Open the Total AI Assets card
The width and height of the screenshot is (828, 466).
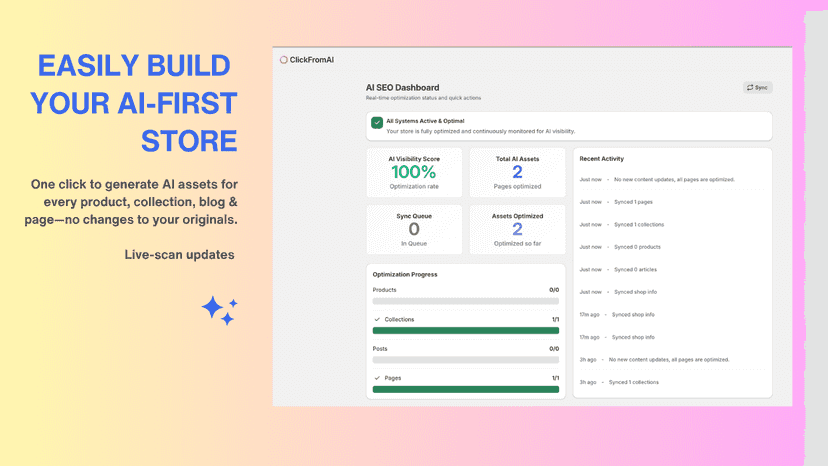517,172
